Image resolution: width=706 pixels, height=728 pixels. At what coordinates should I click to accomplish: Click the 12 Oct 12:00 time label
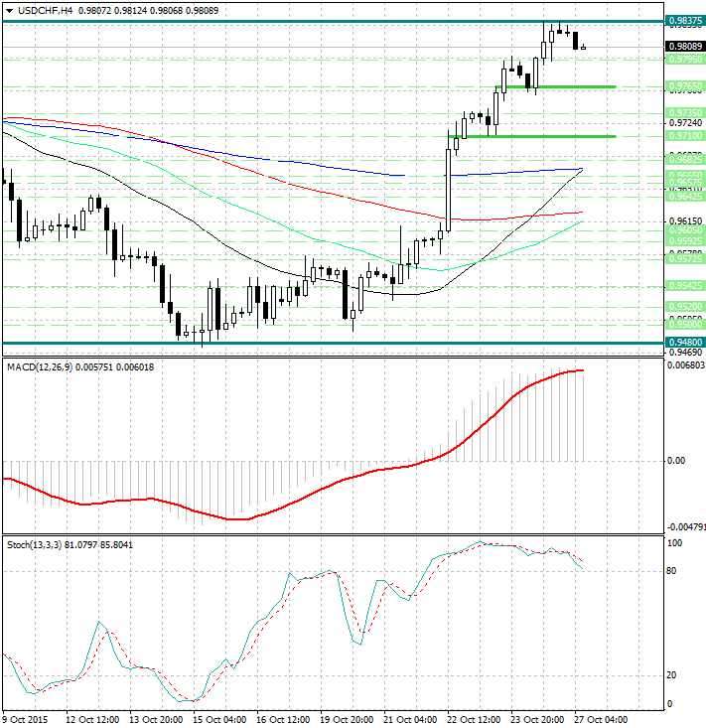click(x=92, y=720)
